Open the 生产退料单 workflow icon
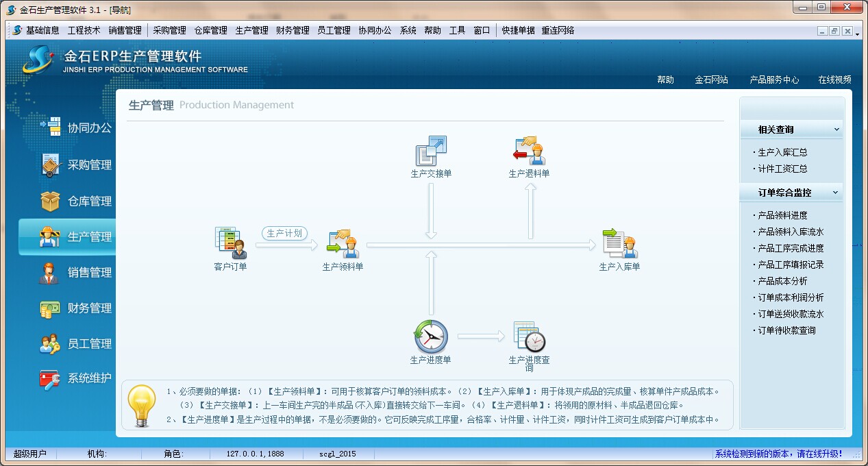Screen dimensions: 868x466 529,151
